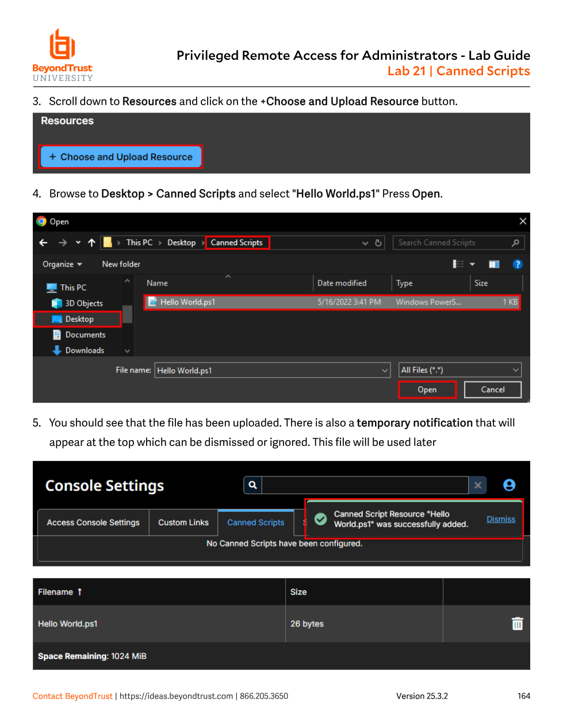
Task: Click the back arrow in the Open dialog
Action: (43, 242)
